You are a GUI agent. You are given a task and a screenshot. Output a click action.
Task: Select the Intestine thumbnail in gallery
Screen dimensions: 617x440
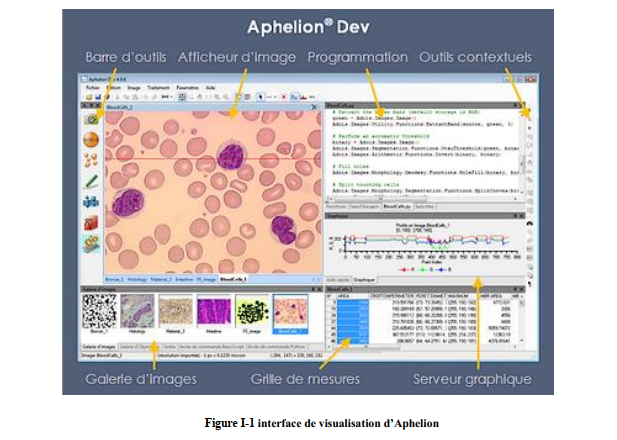[214, 313]
